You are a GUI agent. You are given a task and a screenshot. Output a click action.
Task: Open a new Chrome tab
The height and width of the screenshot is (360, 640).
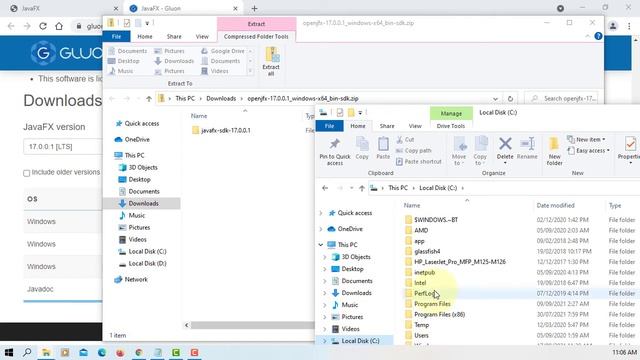click(x=254, y=8)
